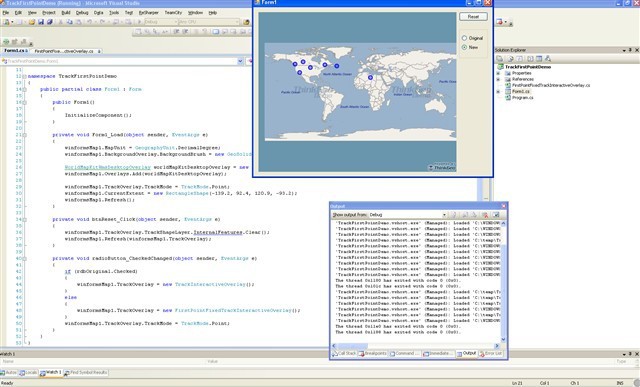Click the Redo arrow icon
The height and width of the screenshot is (387, 640).
pyautogui.click(x=102, y=22)
